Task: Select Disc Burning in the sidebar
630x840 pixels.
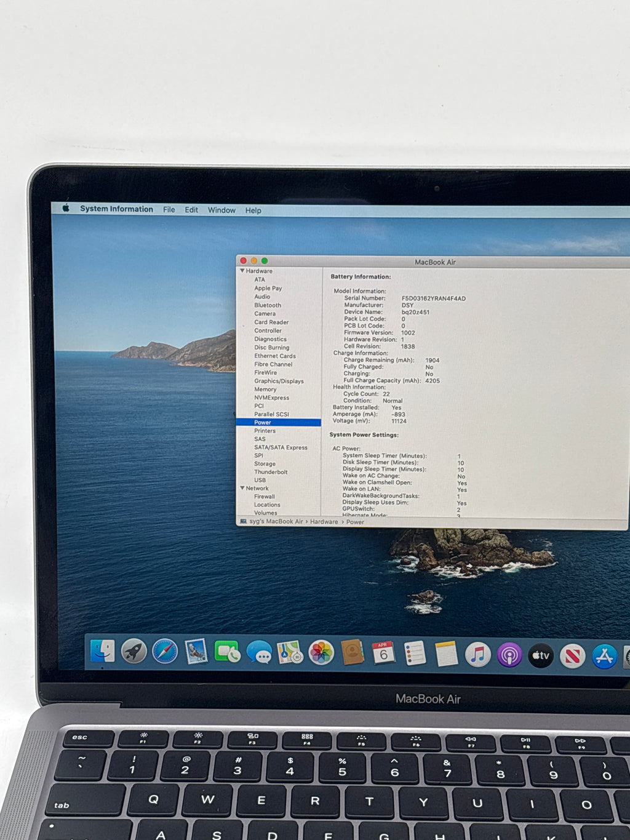Action: point(272,348)
